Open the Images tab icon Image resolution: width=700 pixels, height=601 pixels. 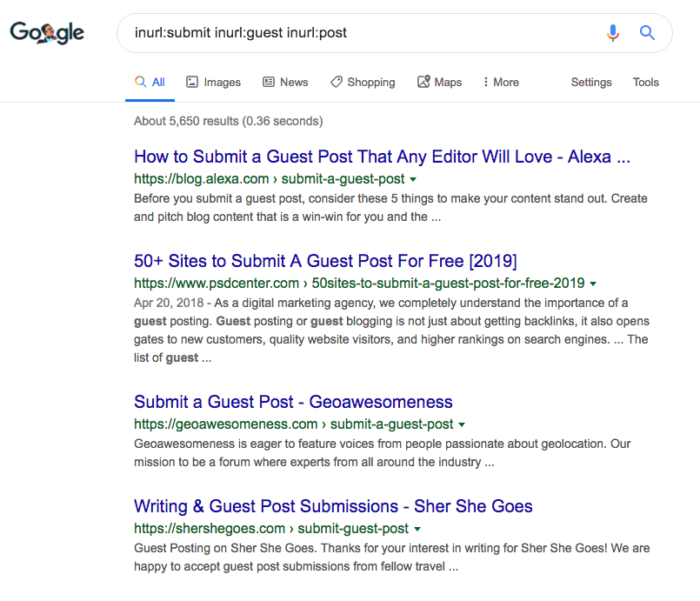(192, 82)
